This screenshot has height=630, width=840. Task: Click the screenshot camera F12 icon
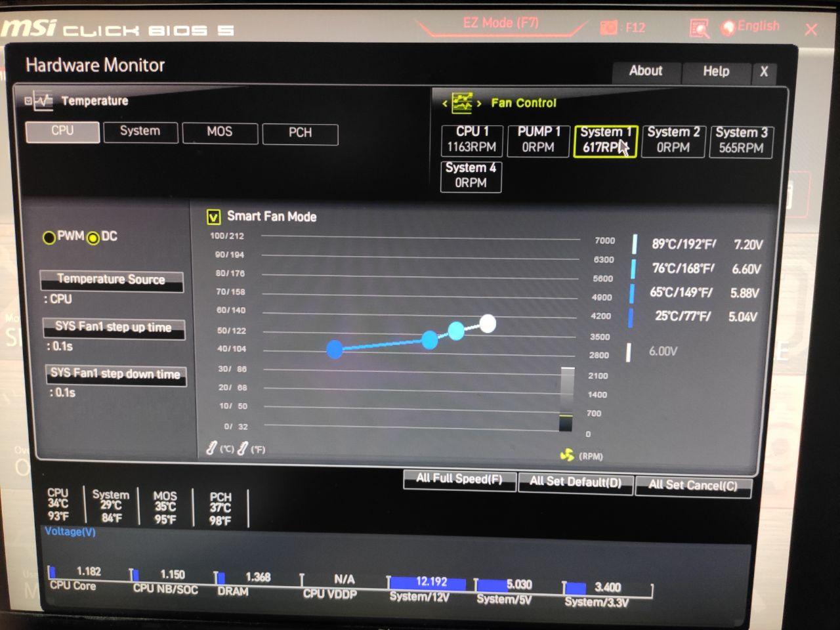(x=609, y=28)
